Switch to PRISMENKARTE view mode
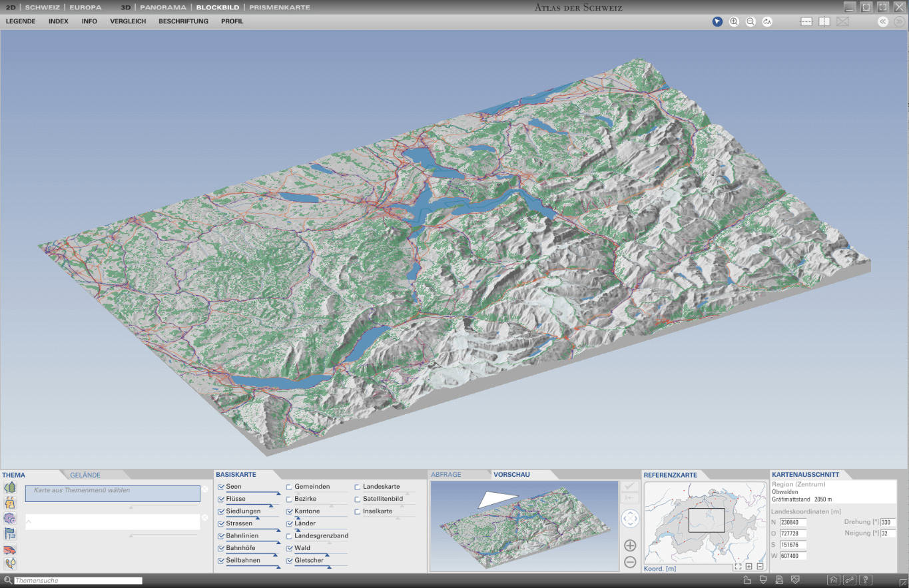The image size is (909, 588). 280,7
